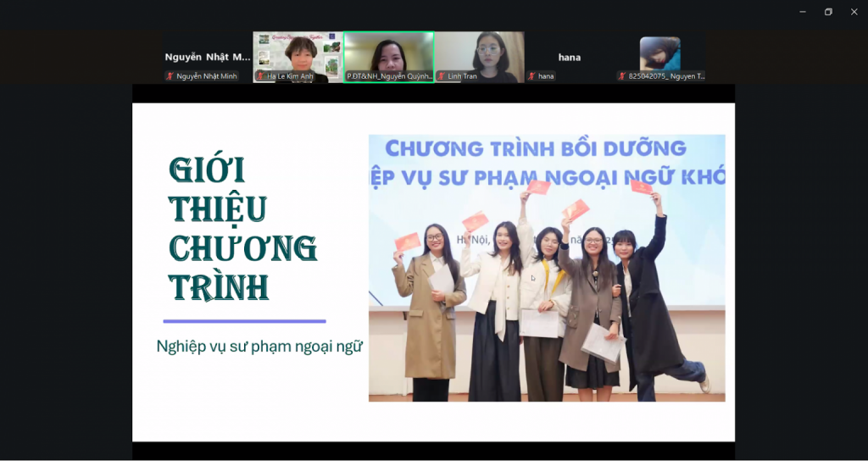Click the "Giới thiệu chương trình" slide heading
Image resolution: width=868 pixels, height=461 pixels.
(242, 229)
